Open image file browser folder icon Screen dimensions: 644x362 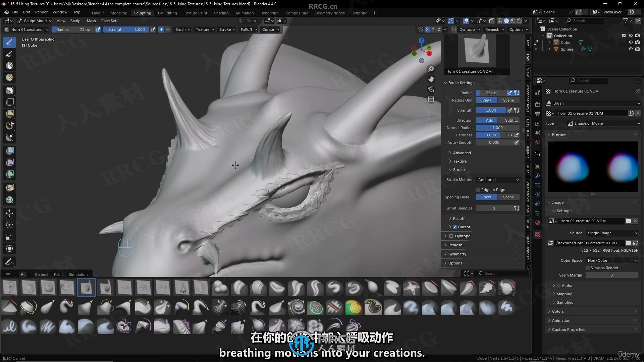pyautogui.click(x=629, y=243)
